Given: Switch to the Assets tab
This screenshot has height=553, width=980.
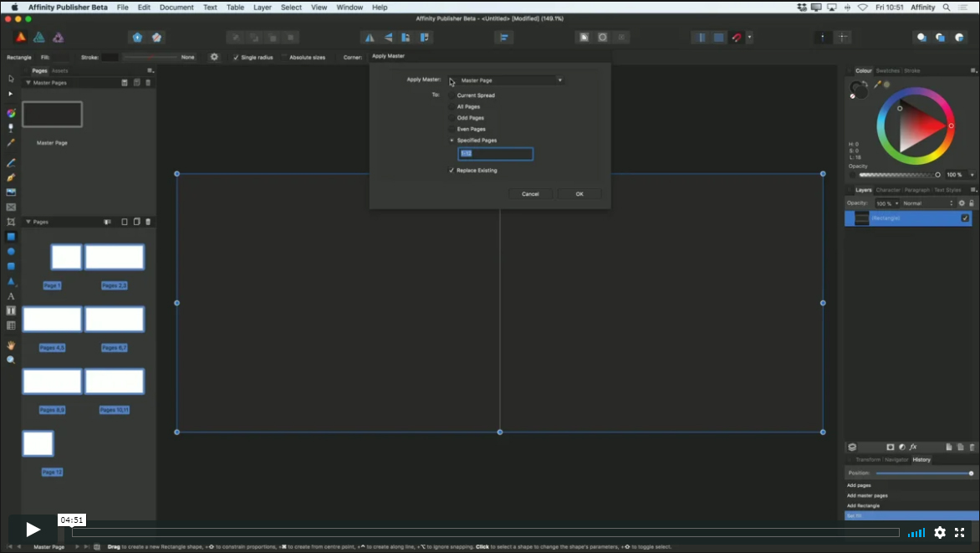Looking at the screenshot, I should tap(60, 70).
